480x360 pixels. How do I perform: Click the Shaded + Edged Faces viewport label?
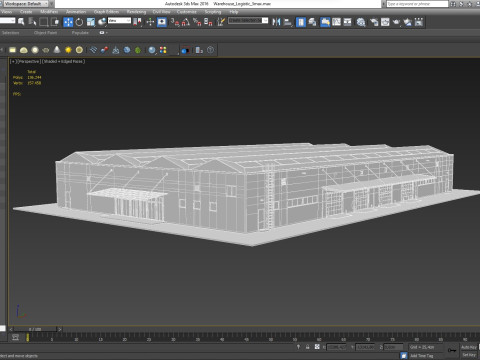pos(64,61)
